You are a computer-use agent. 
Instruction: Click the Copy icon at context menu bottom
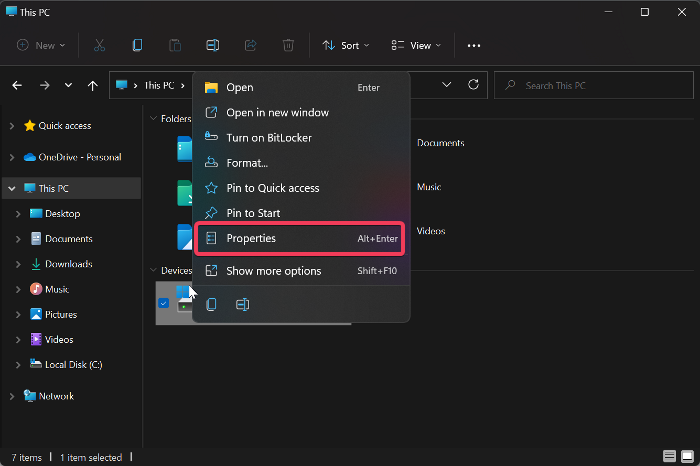click(x=211, y=304)
